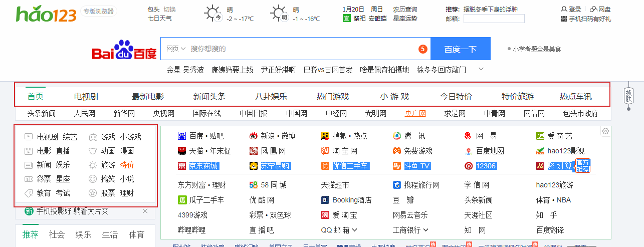Click the 搜狐·热点 icon
Viewport: 644px width, 247px height.
(325, 136)
